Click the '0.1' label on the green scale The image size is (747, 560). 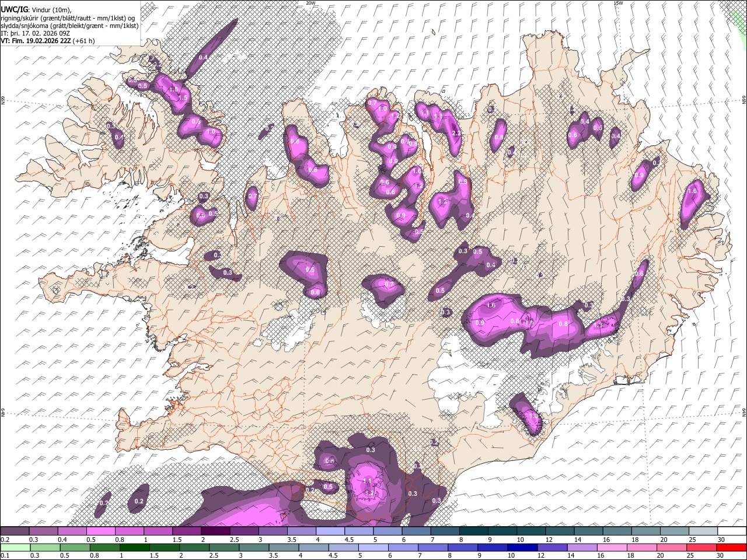point(5,556)
